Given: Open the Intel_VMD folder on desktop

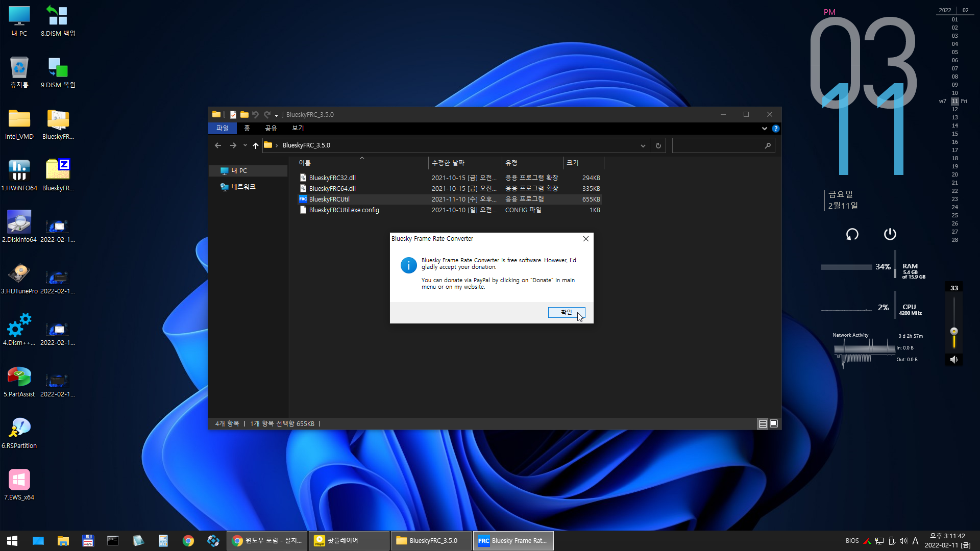Looking at the screenshot, I should coord(19,124).
